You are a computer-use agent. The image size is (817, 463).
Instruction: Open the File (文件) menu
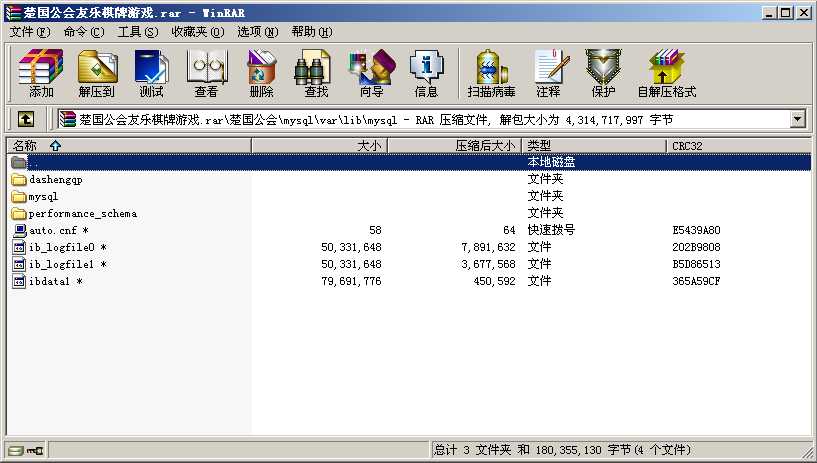pos(30,32)
